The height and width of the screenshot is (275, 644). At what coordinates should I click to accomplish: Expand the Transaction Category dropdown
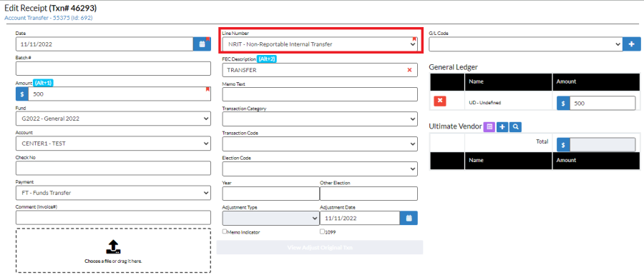click(x=320, y=119)
